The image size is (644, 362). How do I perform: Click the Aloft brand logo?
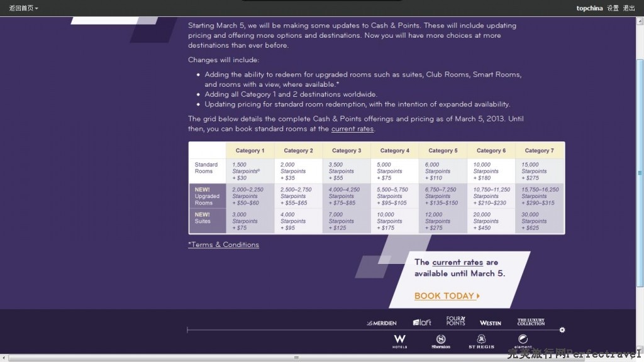pyautogui.click(x=422, y=322)
